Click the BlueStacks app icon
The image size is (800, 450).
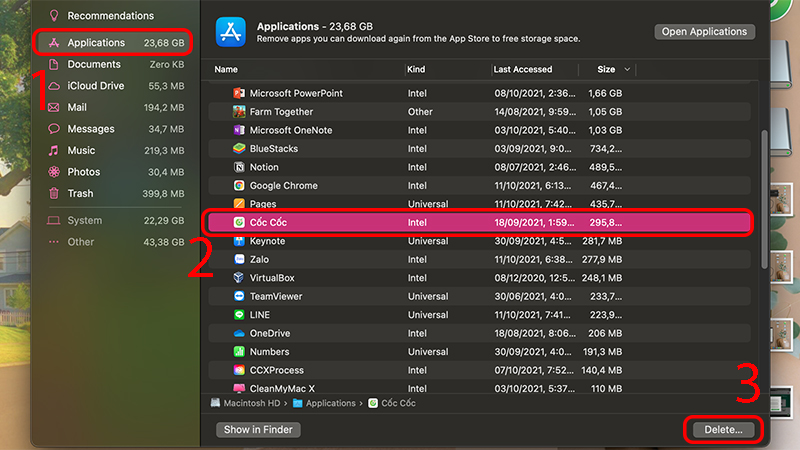pyautogui.click(x=239, y=148)
